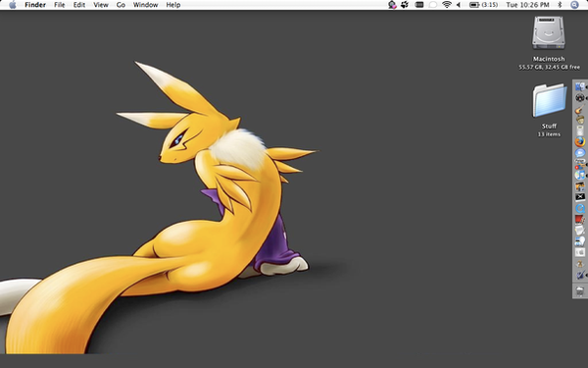
Task: Launch X11 from the dock
Action: [x=580, y=197]
